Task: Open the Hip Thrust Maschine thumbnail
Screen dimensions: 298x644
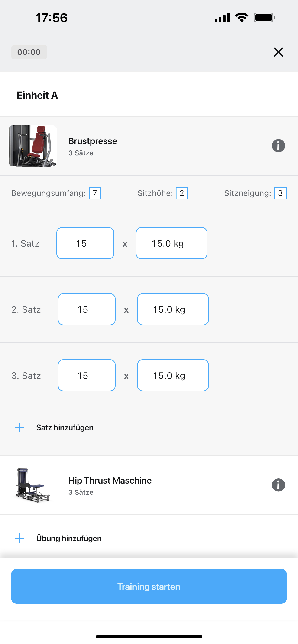Action: [33, 485]
